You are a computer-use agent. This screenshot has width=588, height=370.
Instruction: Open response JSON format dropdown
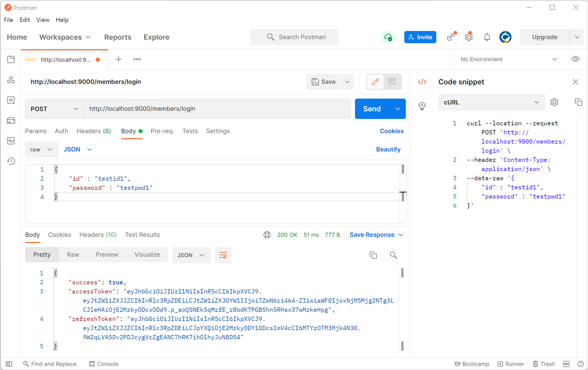[191, 255]
